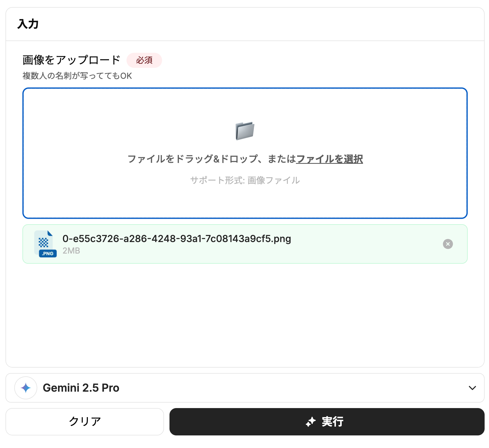This screenshot has height=448, width=489.
Task: Click the クリア button to reset input
Action: tap(85, 422)
